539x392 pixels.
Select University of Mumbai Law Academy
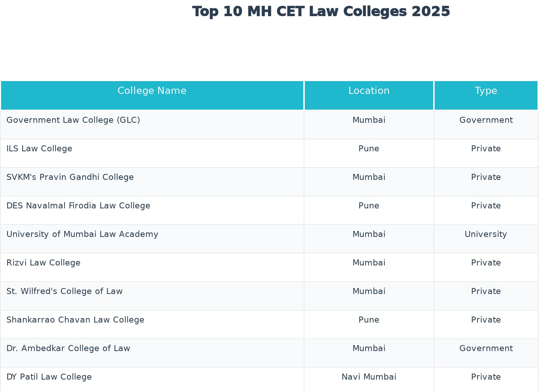pyautogui.click(x=83, y=234)
